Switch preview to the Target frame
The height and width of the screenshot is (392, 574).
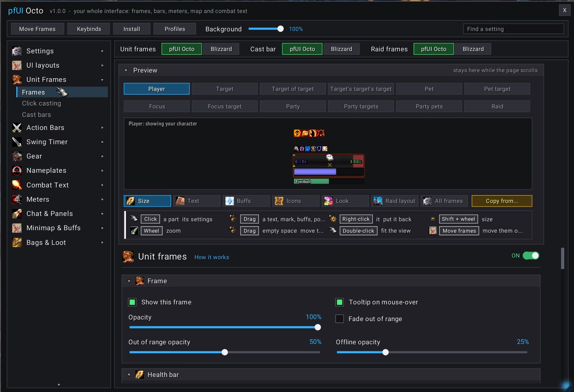click(225, 89)
